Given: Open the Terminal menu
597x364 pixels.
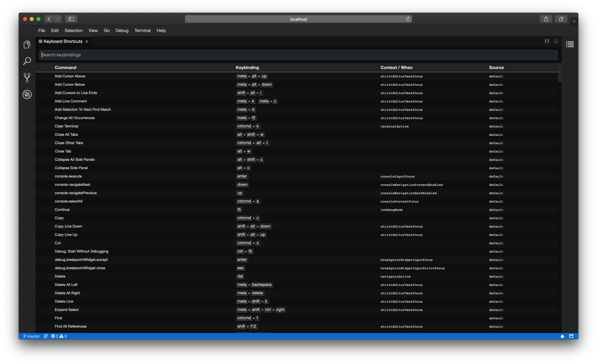Looking at the screenshot, I should tap(142, 31).
